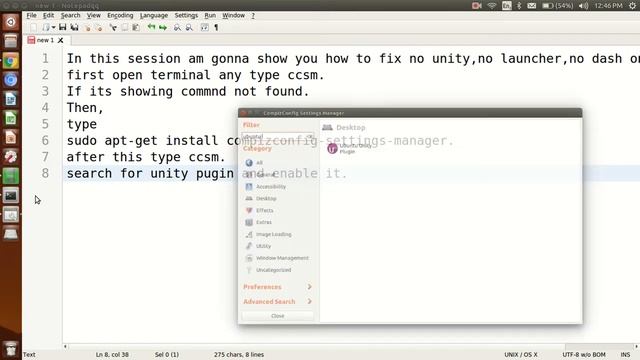Open the Wi-Fi network indicator
640x360 pixels.
point(492,5)
